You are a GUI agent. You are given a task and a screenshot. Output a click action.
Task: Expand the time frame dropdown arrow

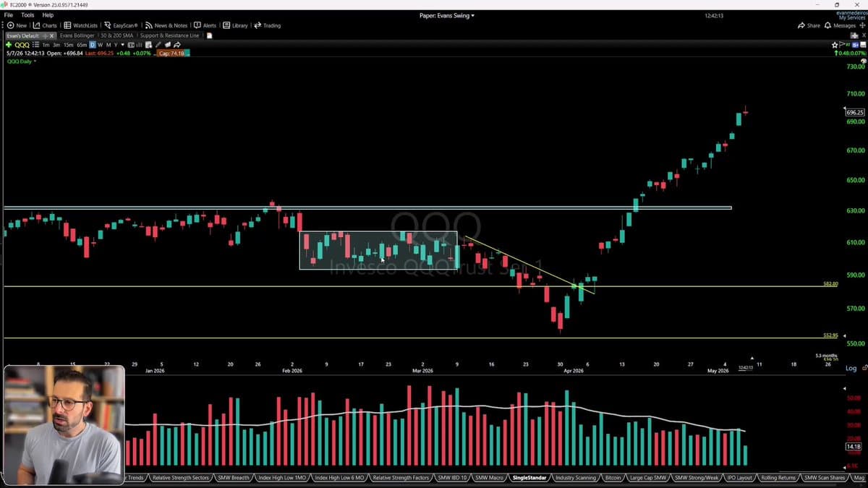point(123,45)
